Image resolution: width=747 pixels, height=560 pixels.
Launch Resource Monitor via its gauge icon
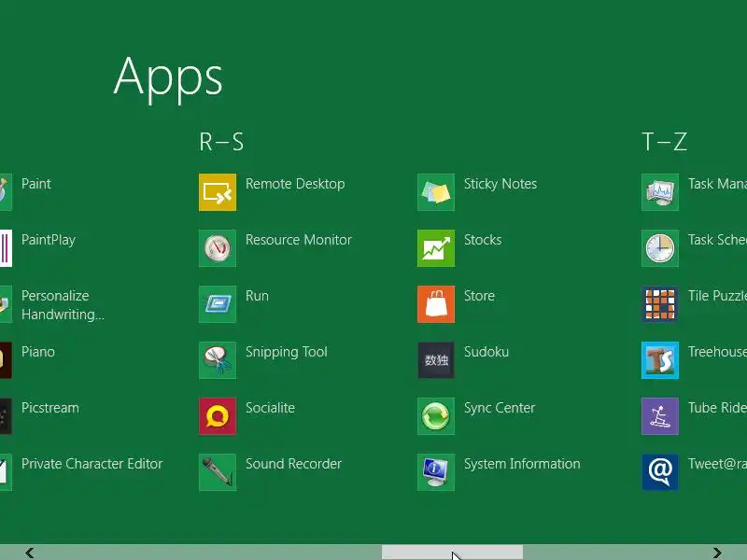tap(218, 248)
